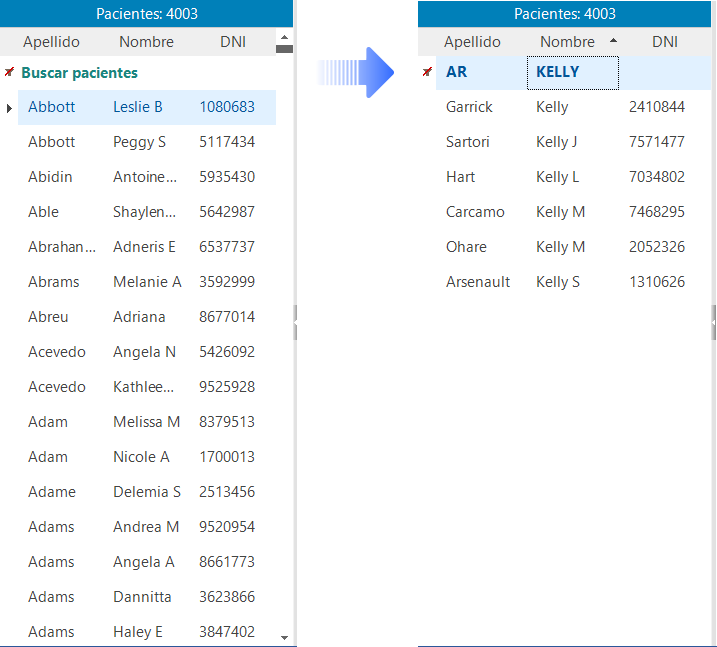Click DNI 2052326 cell
The image size is (717, 647).
[x=657, y=247]
